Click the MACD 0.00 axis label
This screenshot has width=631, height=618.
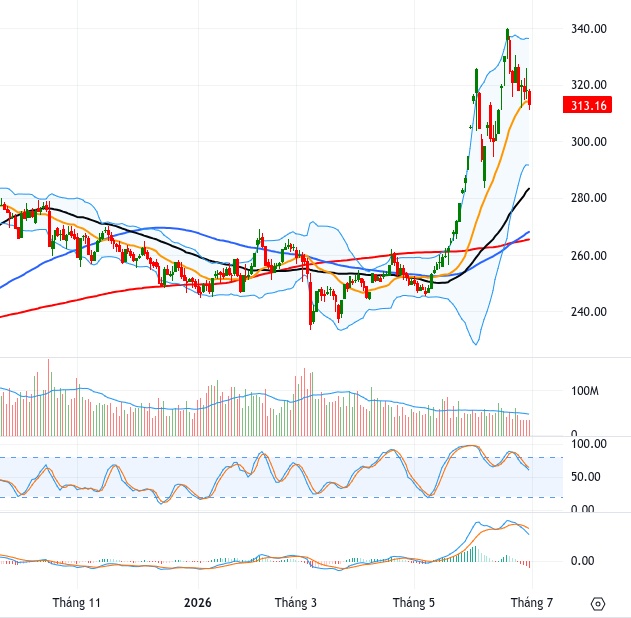582,560
